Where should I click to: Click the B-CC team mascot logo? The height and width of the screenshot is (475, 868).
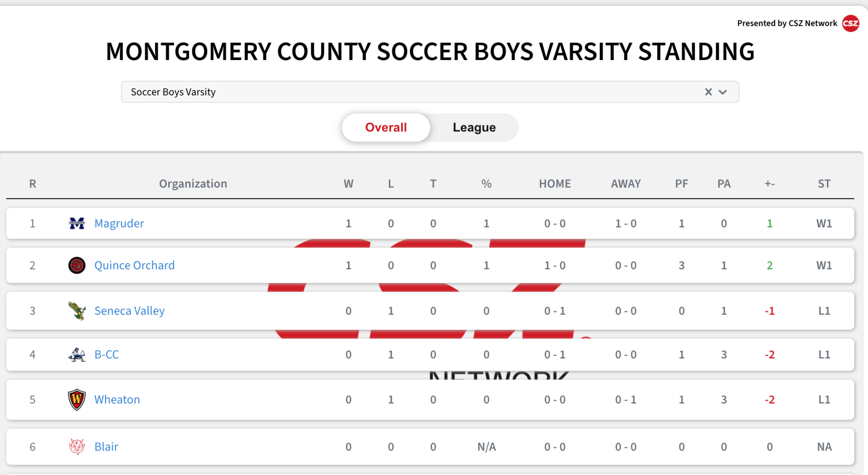pos(76,355)
